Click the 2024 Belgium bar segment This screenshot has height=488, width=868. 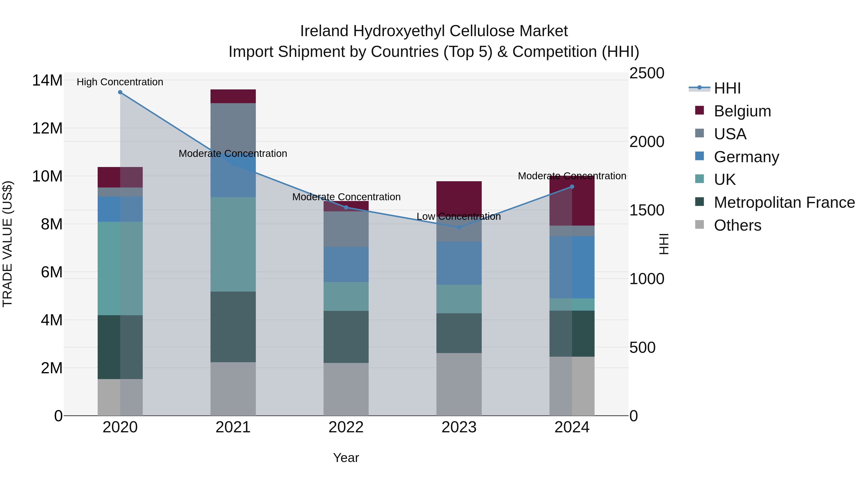(572, 201)
